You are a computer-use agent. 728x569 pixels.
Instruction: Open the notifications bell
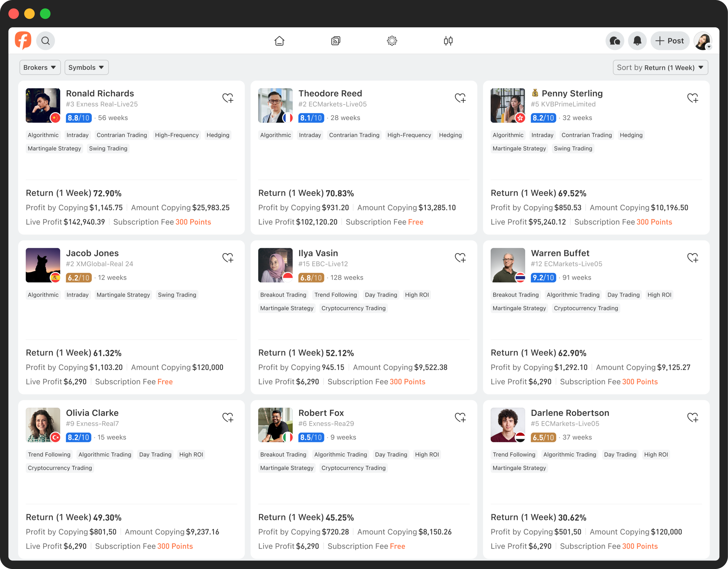637,41
